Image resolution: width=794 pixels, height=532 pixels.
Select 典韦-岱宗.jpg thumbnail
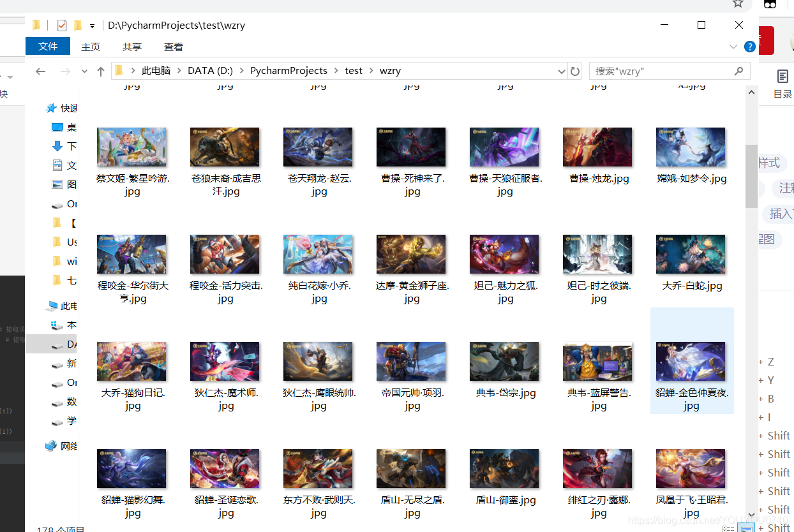(504, 362)
